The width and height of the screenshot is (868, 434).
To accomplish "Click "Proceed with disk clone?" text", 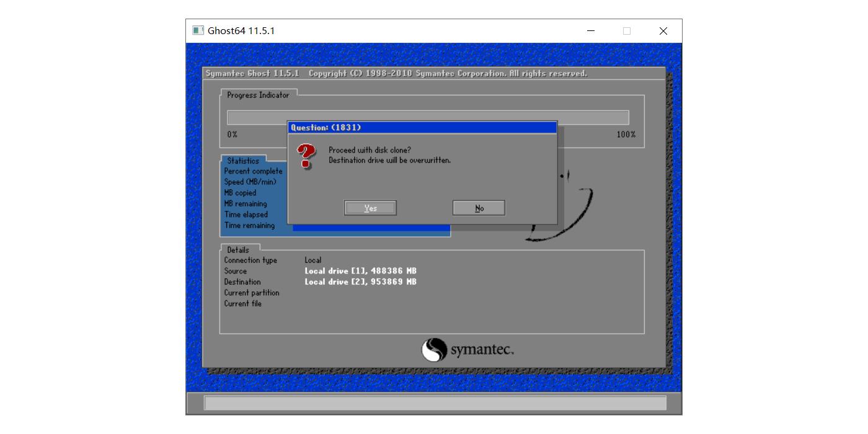I will (x=370, y=150).
